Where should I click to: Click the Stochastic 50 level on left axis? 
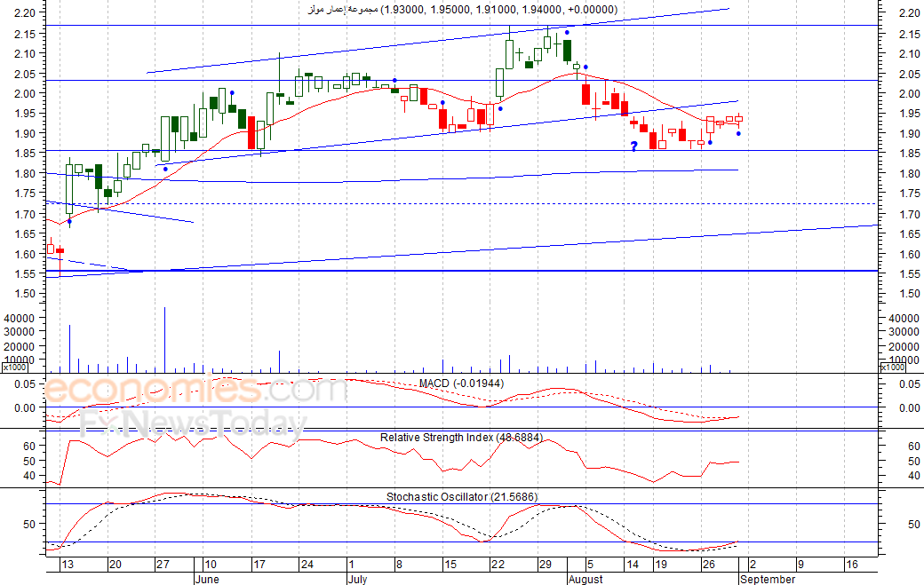(28, 524)
